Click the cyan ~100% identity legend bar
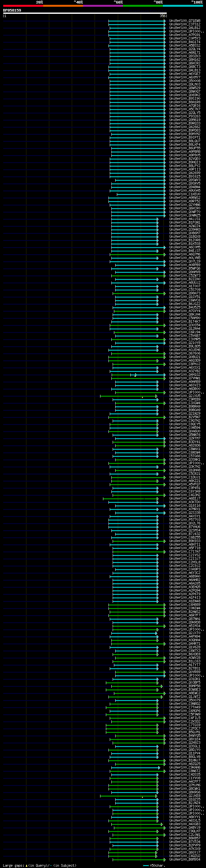Image resolution: width=206 pixels, height=868 pixels. click(183, 6)
